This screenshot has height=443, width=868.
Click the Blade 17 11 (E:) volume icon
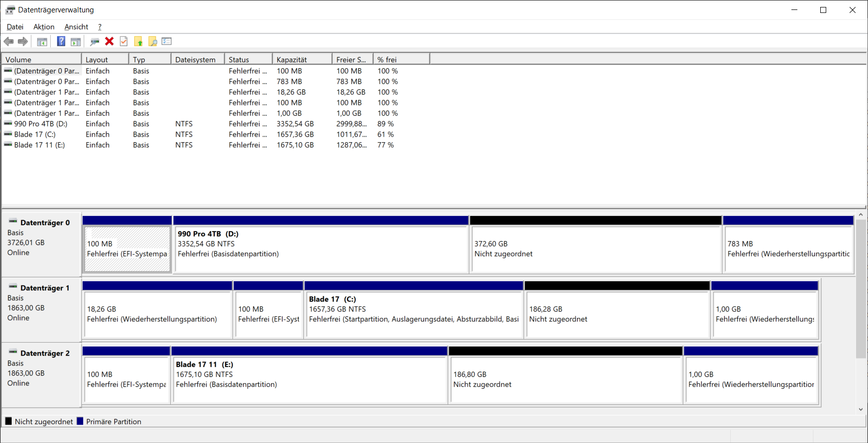click(8, 145)
